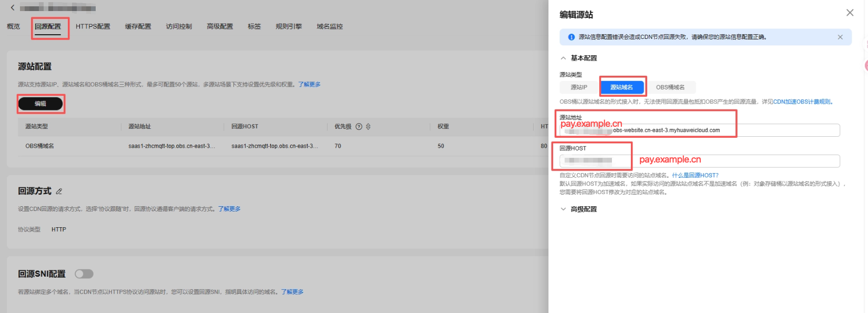Go back using the left arrow icon
This screenshot has height=313, width=868.
tap(13, 7)
